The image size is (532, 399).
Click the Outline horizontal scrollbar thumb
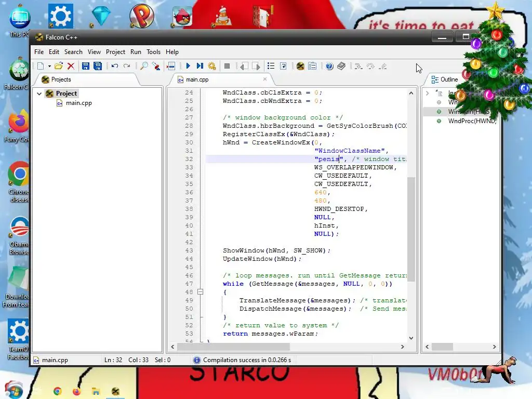point(442,347)
